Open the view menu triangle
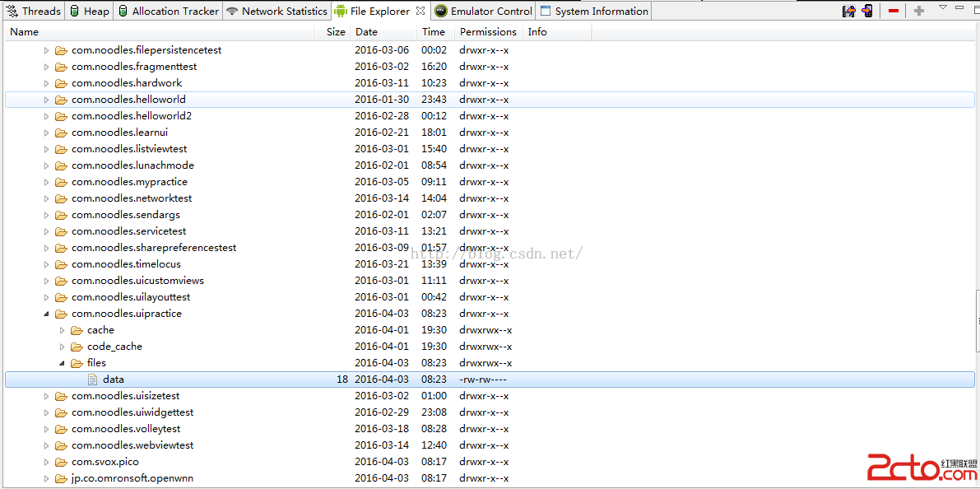Image resolution: width=980 pixels, height=489 pixels. (x=943, y=7)
